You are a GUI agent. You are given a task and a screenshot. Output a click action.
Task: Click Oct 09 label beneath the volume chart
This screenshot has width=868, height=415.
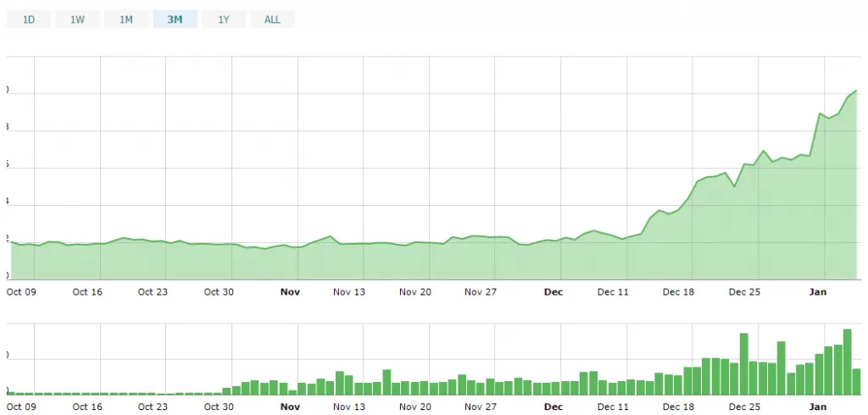(21, 407)
